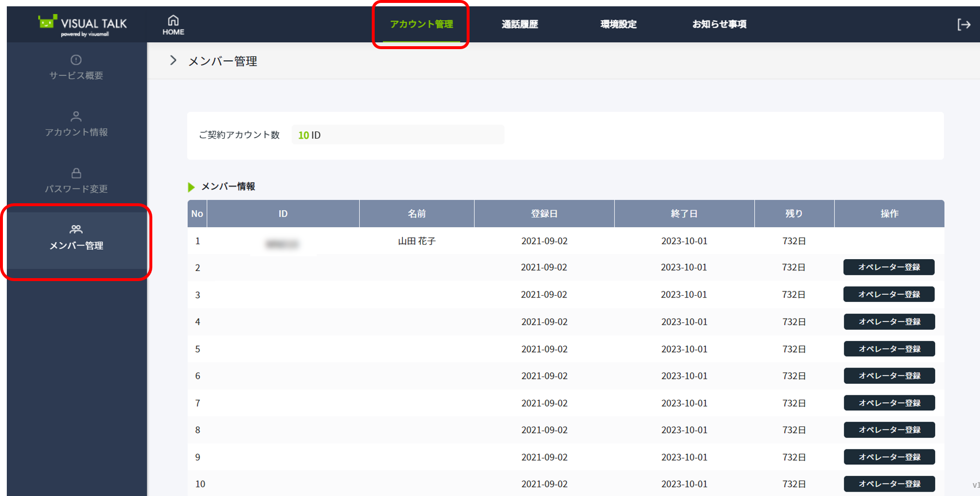980x496 pixels.
Task: Click the Visual Talk logo
Action: [x=83, y=25]
